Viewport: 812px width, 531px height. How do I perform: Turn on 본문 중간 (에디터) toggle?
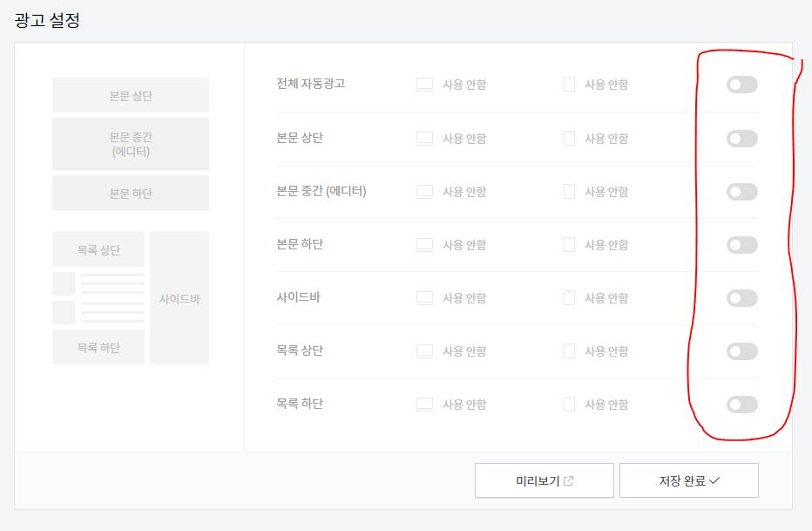(741, 192)
